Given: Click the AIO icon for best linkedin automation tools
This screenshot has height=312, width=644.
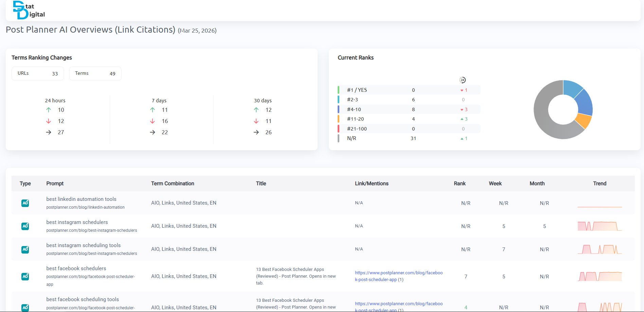Looking at the screenshot, I should pyautogui.click(x=25, y=203).
